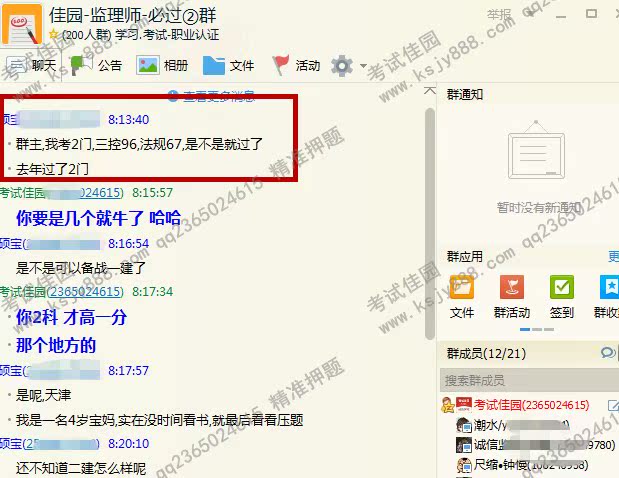This screenshot has height=478, width=619.
Task: Click the 更 more link beside 群应用
Action: 612,256
